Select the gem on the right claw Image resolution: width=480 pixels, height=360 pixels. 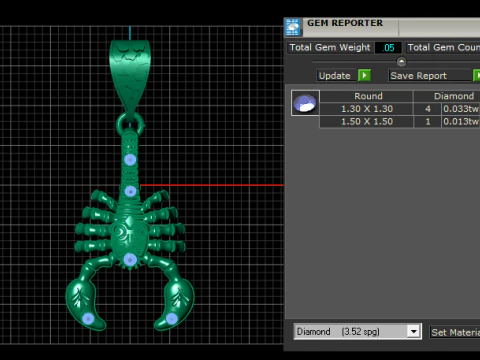click(172, 319)
